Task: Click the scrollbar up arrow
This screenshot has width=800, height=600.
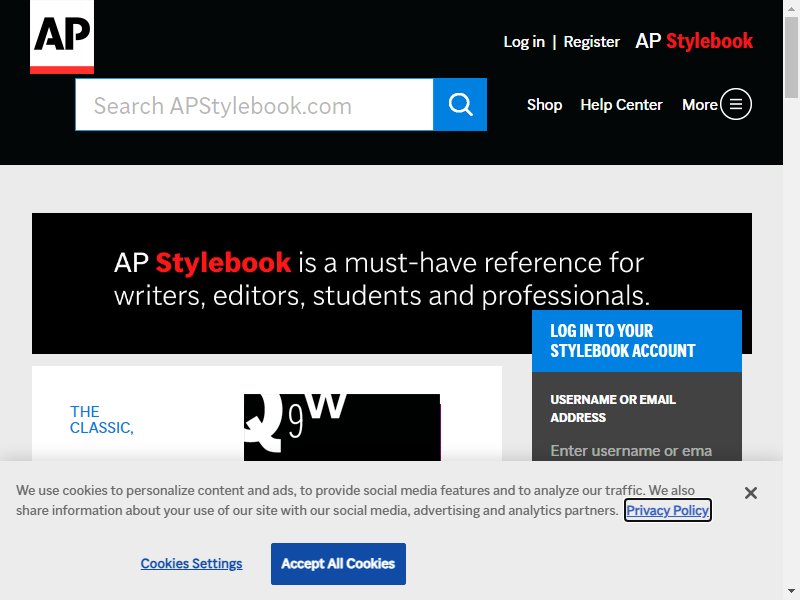Action: pos(791,8)
